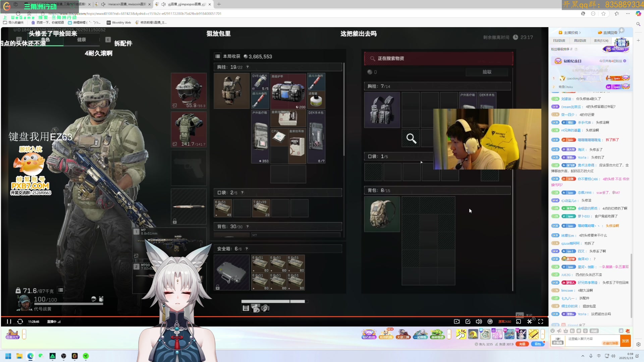The image size is (644, 362).
Task: Open emoji picker in chat toolbar
Action: [x=553, y=331]
